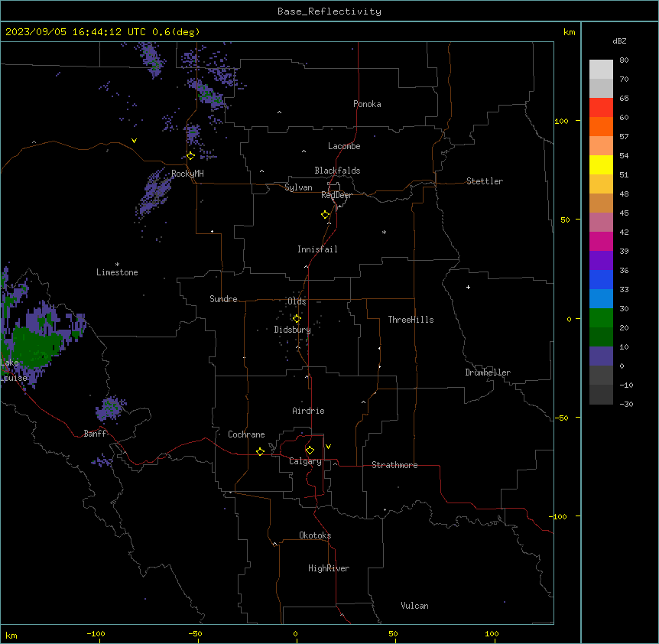Click the yellow V marker northwest of RockyMH
Screen dimensions: 659x644
tap(134, 141)
